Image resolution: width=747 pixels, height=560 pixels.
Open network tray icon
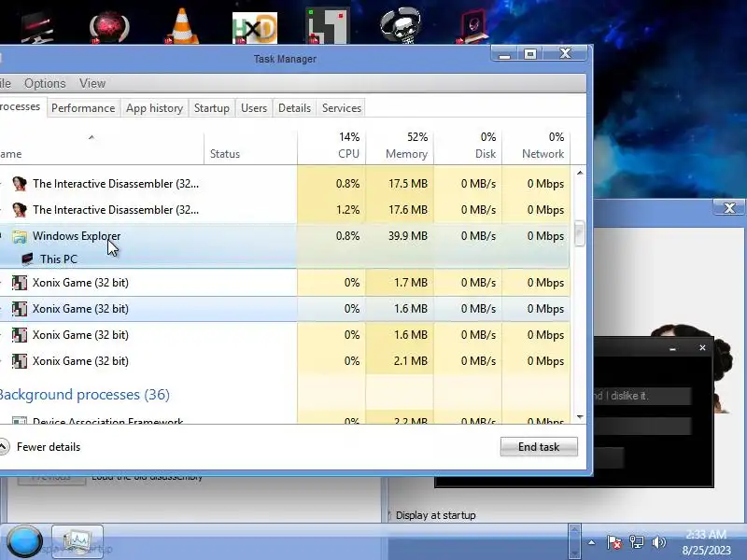(x=637, y=542)
